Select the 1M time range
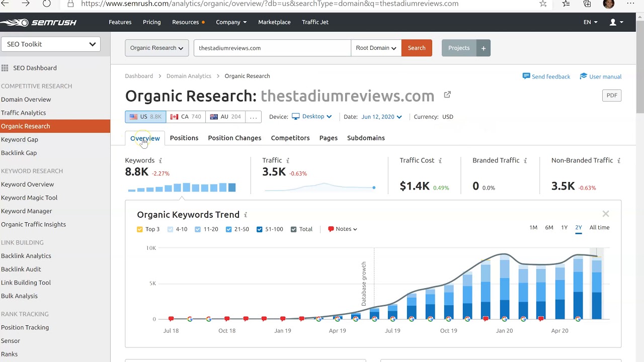 533,228
